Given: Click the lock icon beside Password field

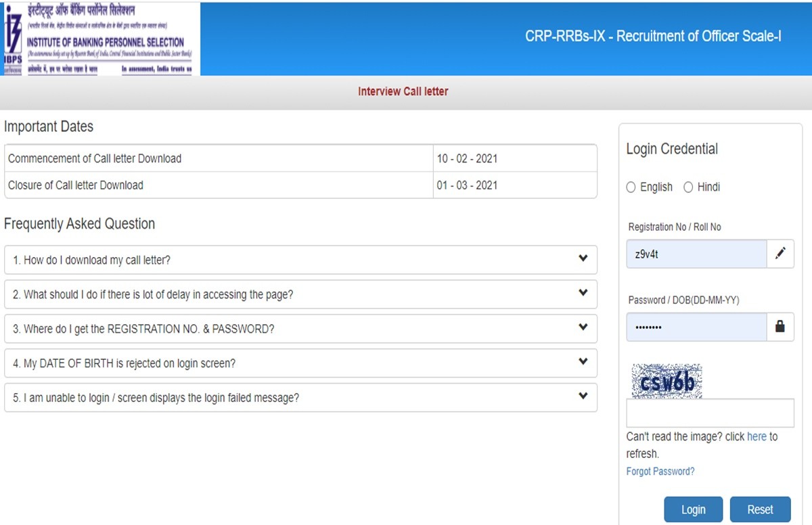Looking at the screenshot, I should [x=780, y=327].
